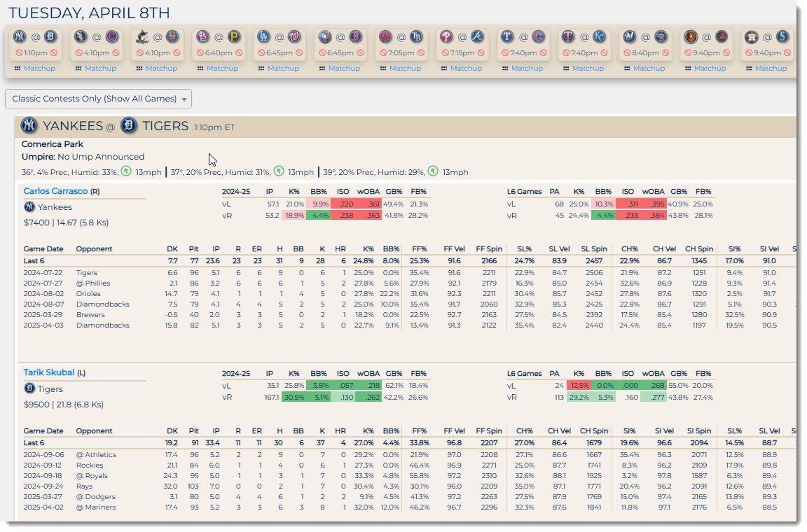
Task: Click the wind direction icon after Humid: 31%
Action: coord(278,171)
